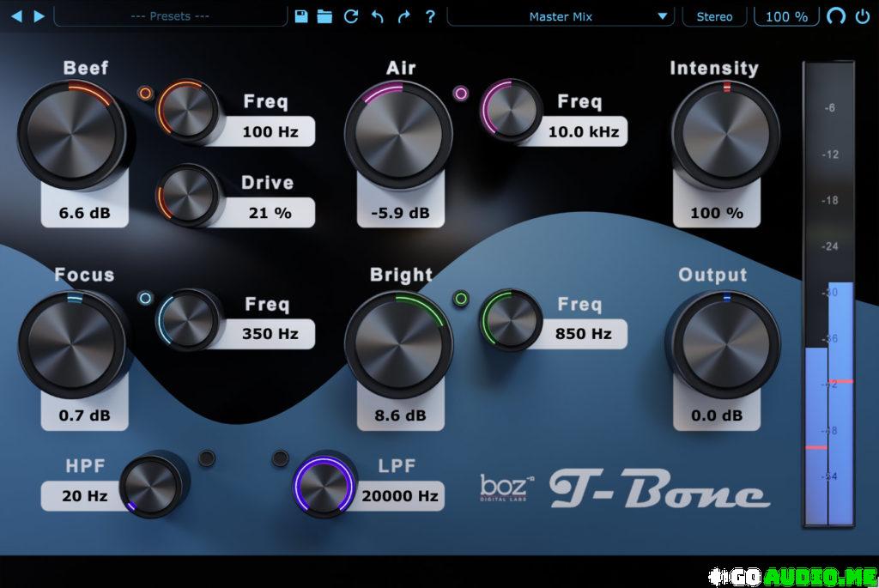Click the Beef frequency field 100 Hz
The height and width of the screenshot is (588, 879).
coord(270,131)
